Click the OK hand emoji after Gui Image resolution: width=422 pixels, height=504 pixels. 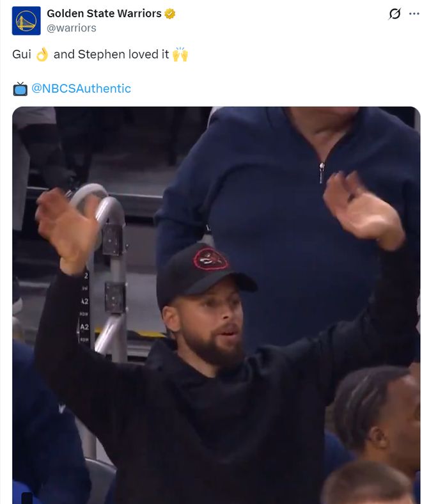click(42, 54)
